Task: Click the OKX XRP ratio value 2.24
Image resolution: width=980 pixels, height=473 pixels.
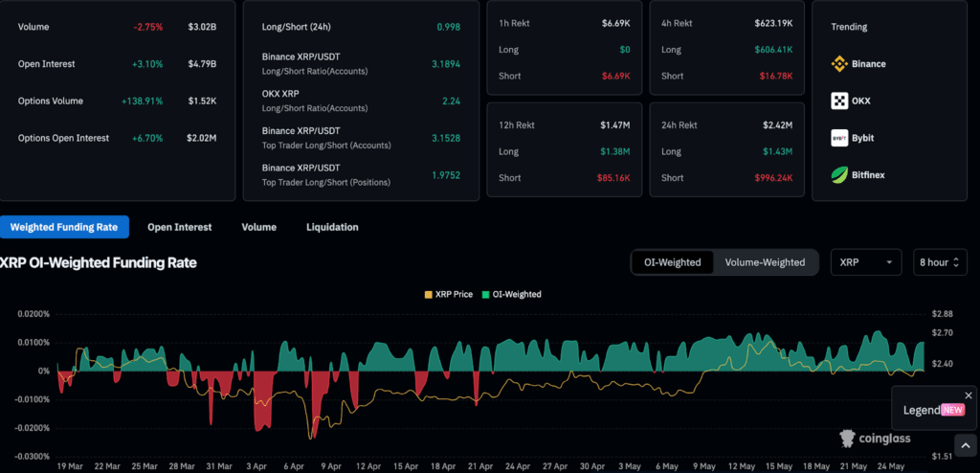Action: point(450,101)
